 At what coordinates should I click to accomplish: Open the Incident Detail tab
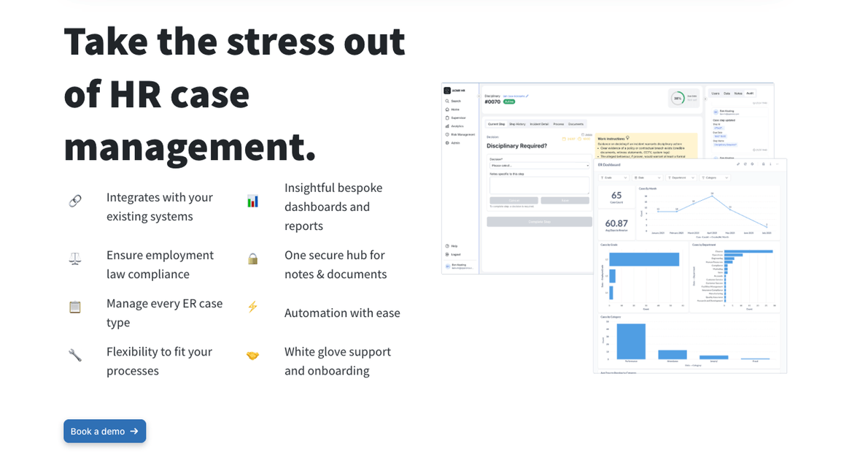[539, 124]
